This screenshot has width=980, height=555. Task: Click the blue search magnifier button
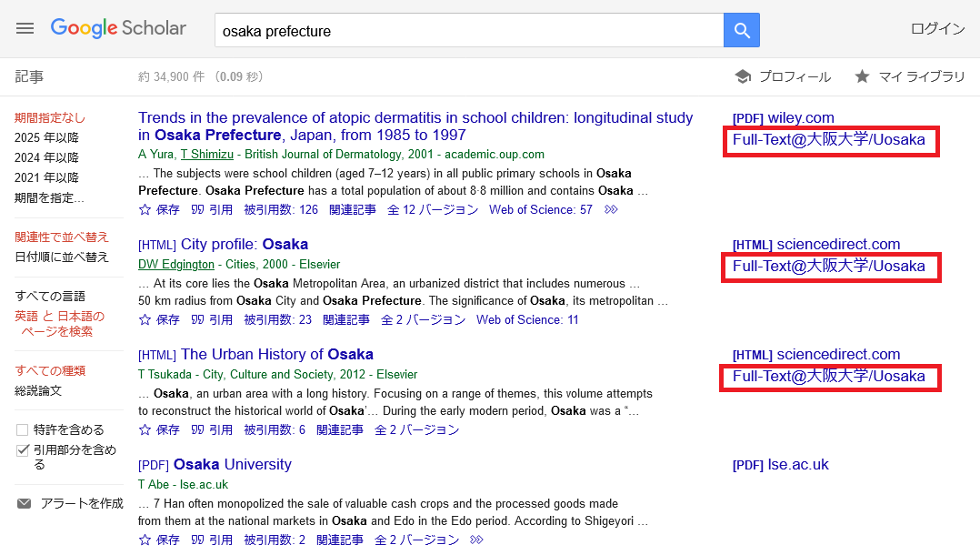click(741, 30)
